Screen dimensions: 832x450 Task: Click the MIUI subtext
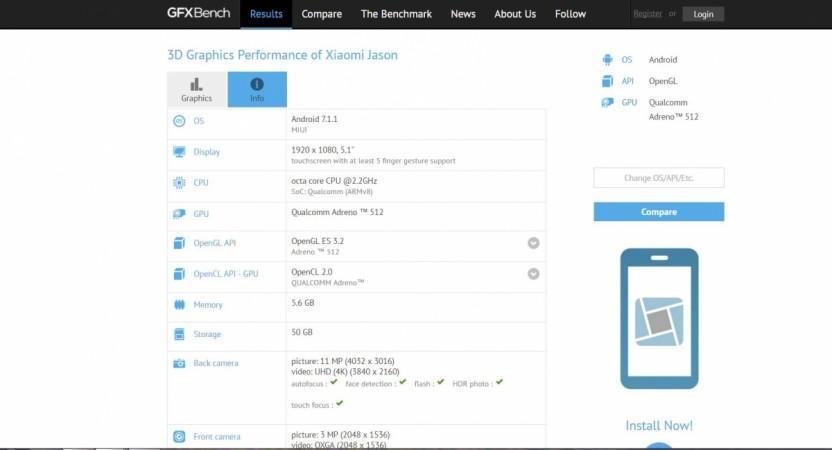[x=299, y=130]
